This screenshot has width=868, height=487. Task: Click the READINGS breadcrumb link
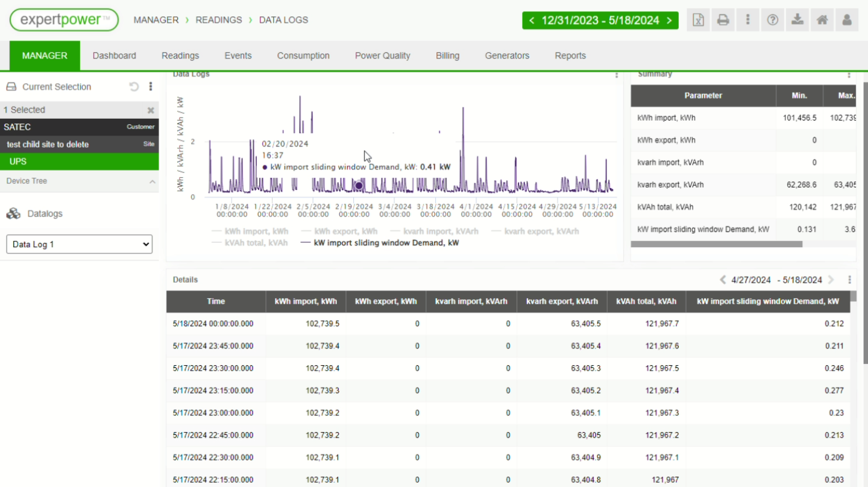tap(219, 20)
